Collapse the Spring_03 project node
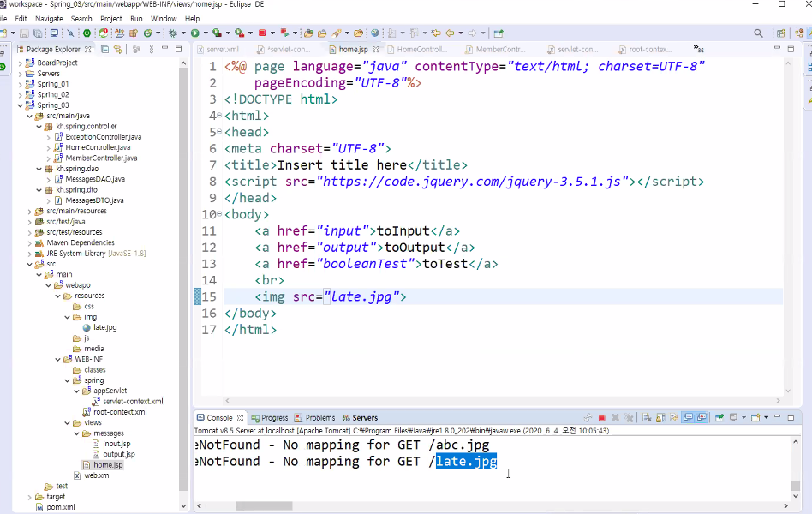This screenshot has height=514, width=812. pyautogui.click(x=21, y=105)
